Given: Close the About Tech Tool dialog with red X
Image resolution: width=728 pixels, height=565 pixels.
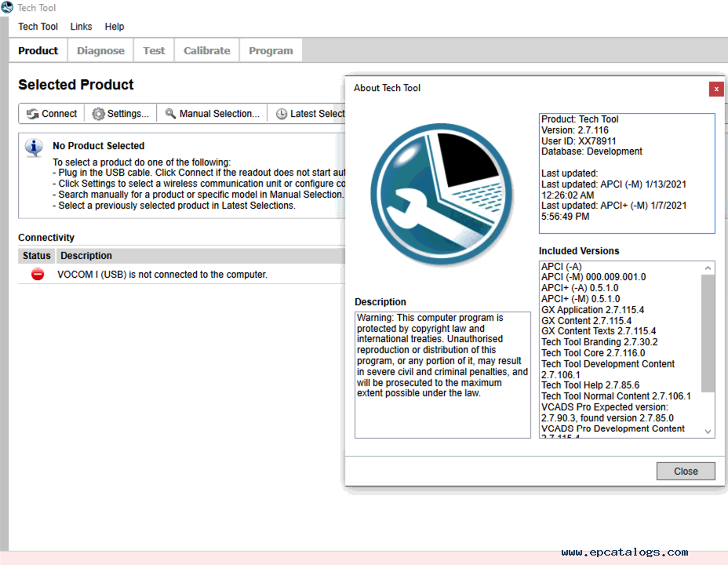Looking at the screenshot, I should [715, 89].
